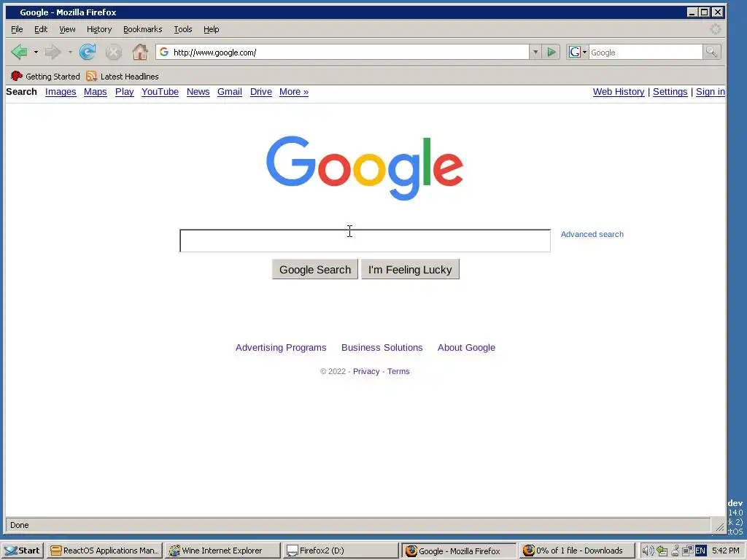Switch to ReactOS Applications Manager window
This screenshot has width=747, height=560.
105,551
